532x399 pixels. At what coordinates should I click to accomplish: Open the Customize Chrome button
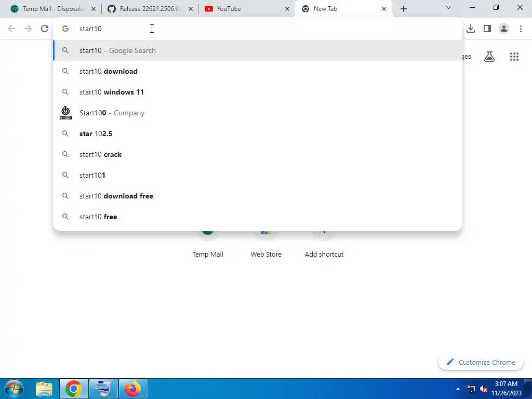[481, 362]
